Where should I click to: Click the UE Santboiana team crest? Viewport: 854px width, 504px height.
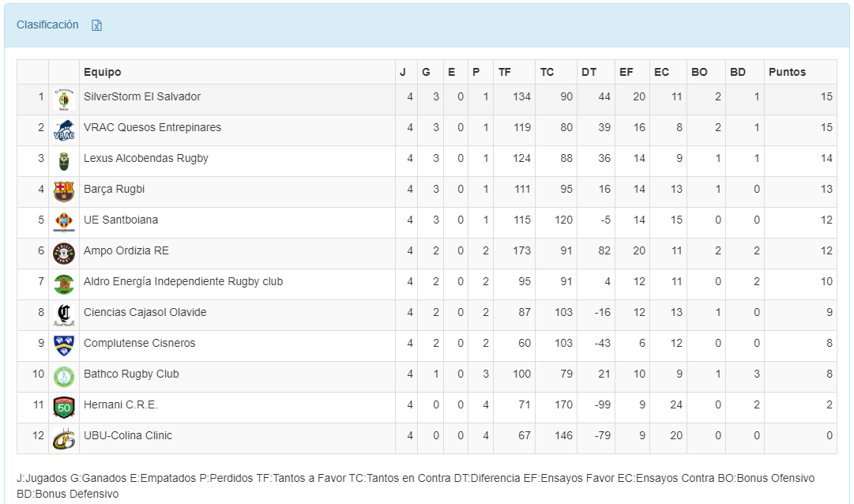tap(63, 223)
